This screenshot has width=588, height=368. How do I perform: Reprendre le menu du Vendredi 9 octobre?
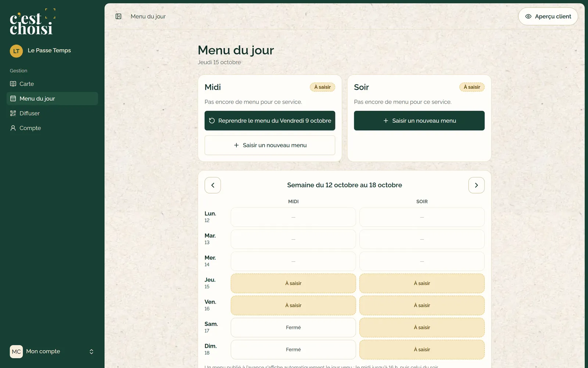coord(270,121)
